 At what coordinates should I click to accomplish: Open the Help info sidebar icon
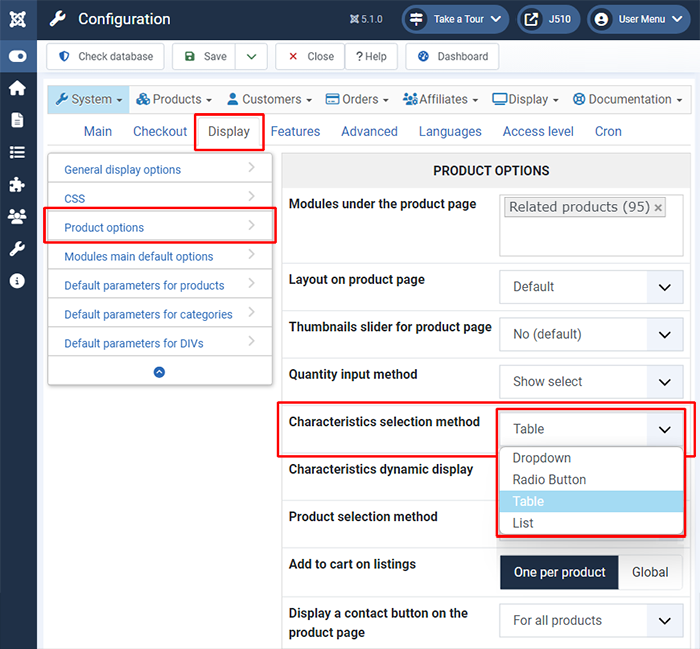(x=17, y=281)
